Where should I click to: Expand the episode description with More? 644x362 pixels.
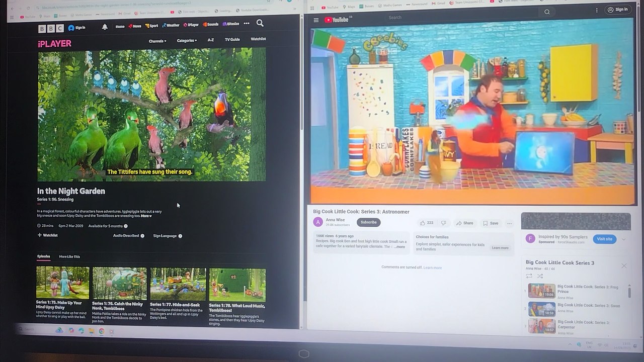pyautogui.click(x=146, y=216)
